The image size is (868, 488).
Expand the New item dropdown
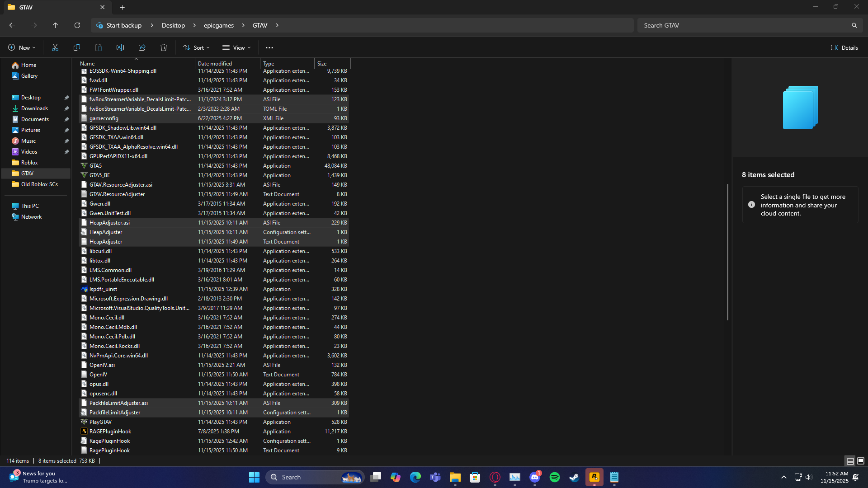22,47
